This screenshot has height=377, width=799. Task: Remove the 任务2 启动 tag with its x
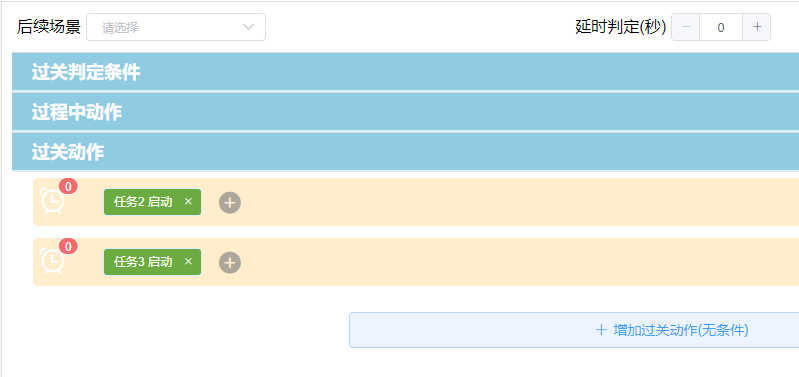tap(188, 202)
